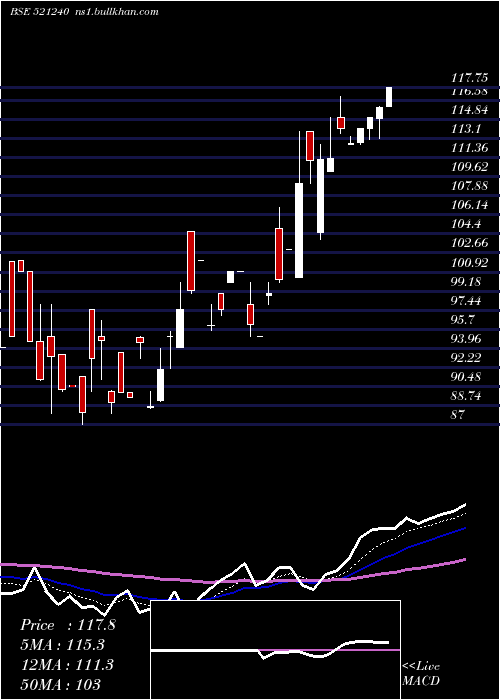Viewport: 500px width, 700px height.
Task: Click the 106.14 price axis label
Action: click(469, 205)
